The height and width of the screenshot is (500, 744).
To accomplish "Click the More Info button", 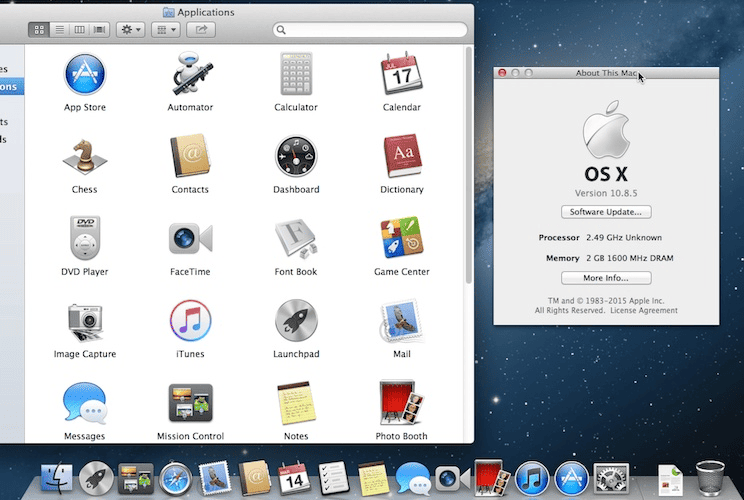I will click(606, 278).
